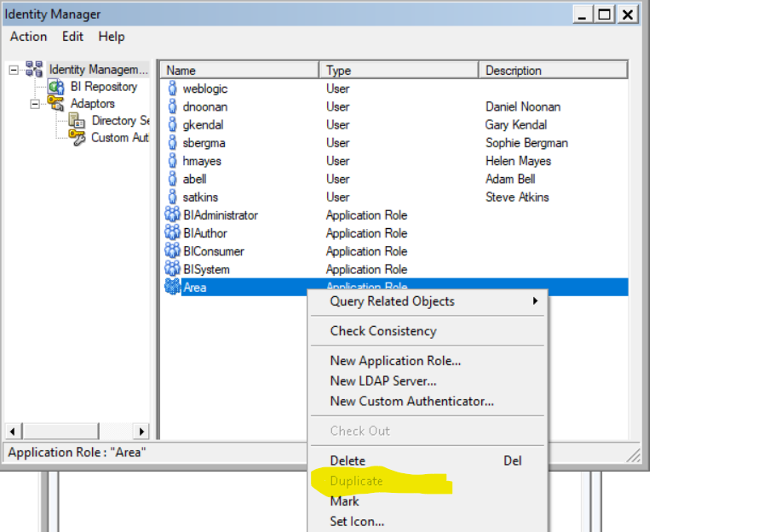Select the sbergma row name
The image size is (764, 532).
(x=204, y=143)
